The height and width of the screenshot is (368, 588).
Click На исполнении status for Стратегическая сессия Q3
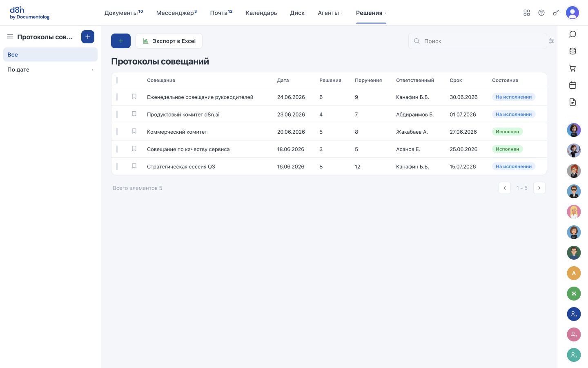(514, 166)
